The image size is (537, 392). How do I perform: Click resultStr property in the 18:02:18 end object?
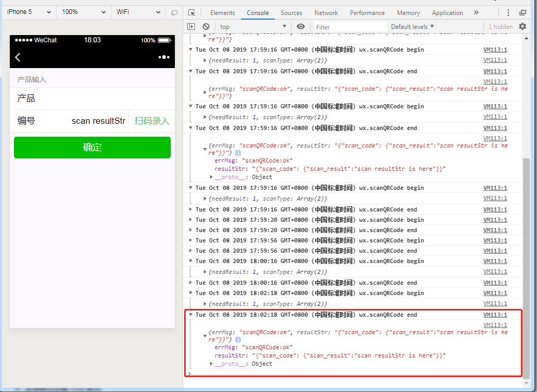click(230, 355)
